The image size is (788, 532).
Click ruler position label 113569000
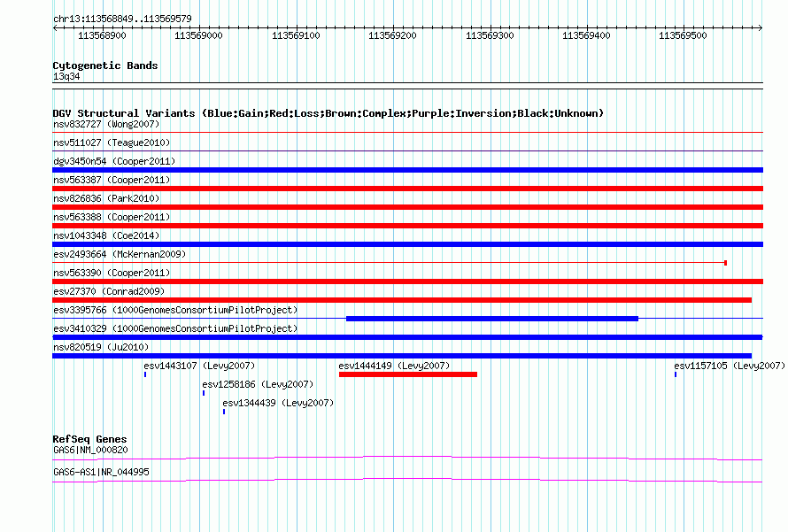(198, 35)
